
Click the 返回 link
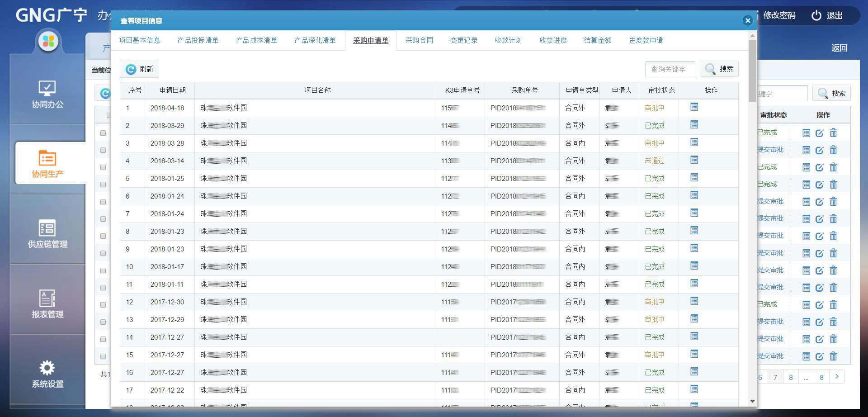point(839,48)
